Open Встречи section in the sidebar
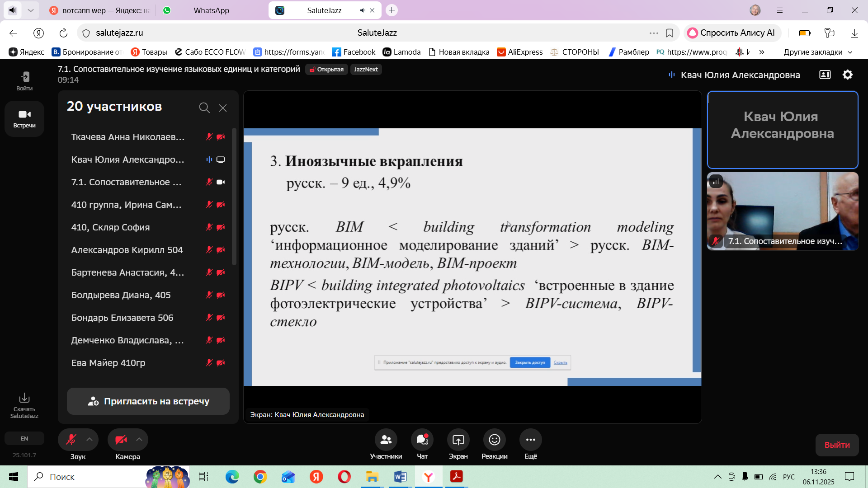 click(24, 118)
